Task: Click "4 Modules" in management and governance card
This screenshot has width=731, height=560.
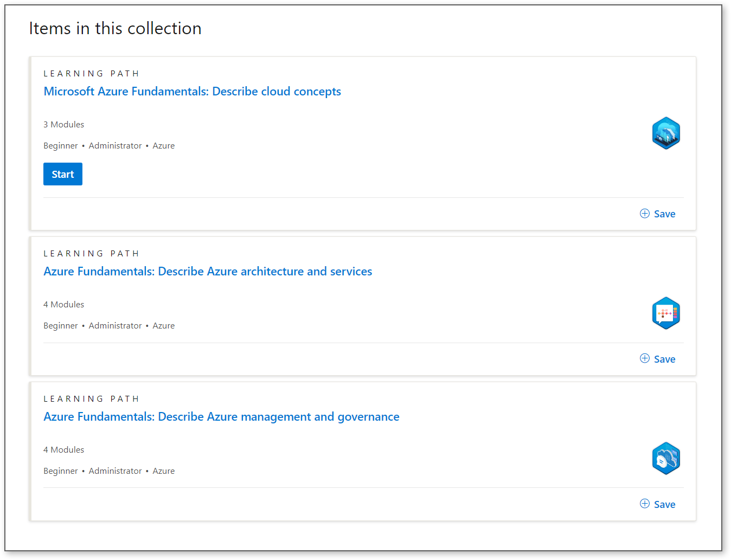Action: 64,450
